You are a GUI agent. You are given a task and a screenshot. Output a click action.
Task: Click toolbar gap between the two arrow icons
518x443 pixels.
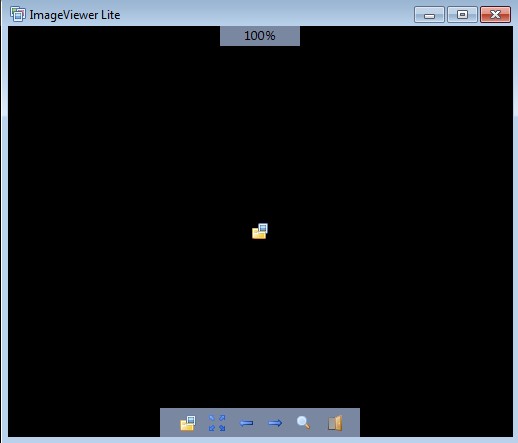click(x=261, y=423)
